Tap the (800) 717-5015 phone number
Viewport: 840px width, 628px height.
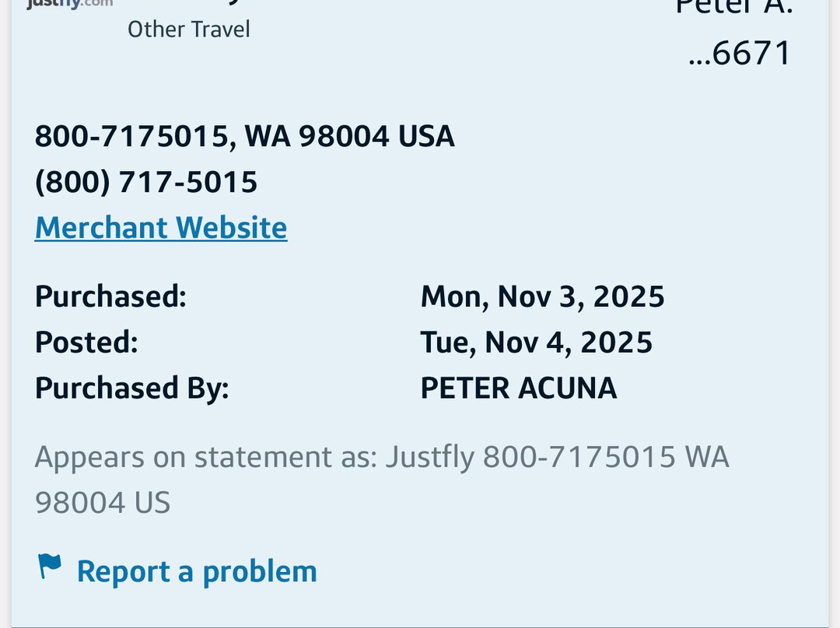[x=146, y=182]
